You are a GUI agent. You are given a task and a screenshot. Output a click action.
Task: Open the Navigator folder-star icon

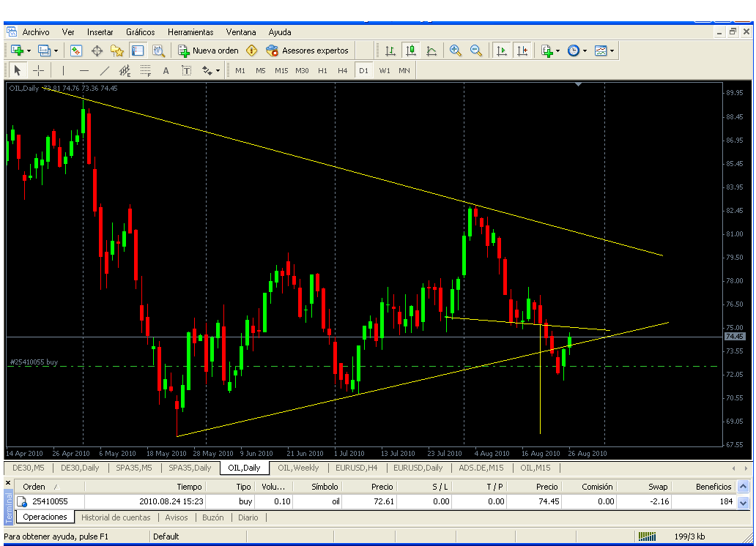click(x=117, y=51)
